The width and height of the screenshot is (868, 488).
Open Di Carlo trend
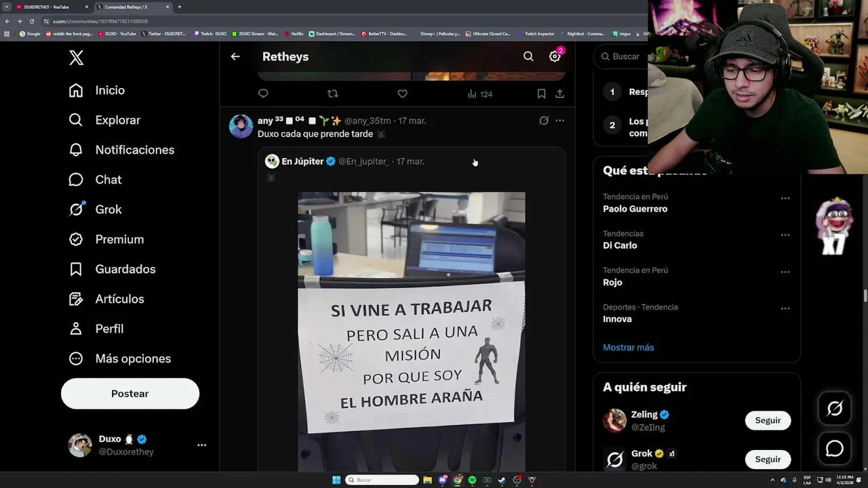click(620, 245)
